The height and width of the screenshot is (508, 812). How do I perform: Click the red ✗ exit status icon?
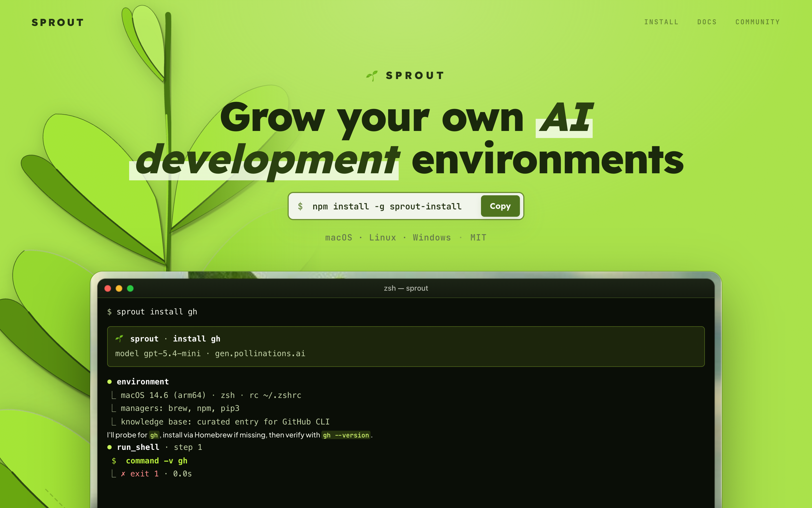123,474
